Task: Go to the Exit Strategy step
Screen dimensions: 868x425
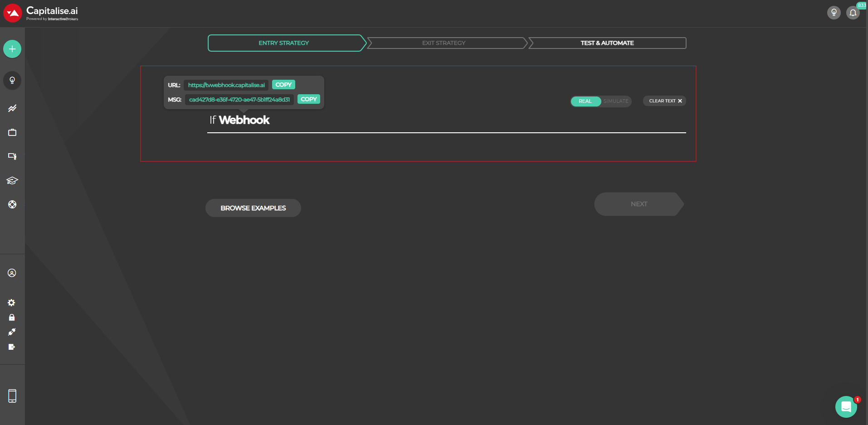Action: 444,43
